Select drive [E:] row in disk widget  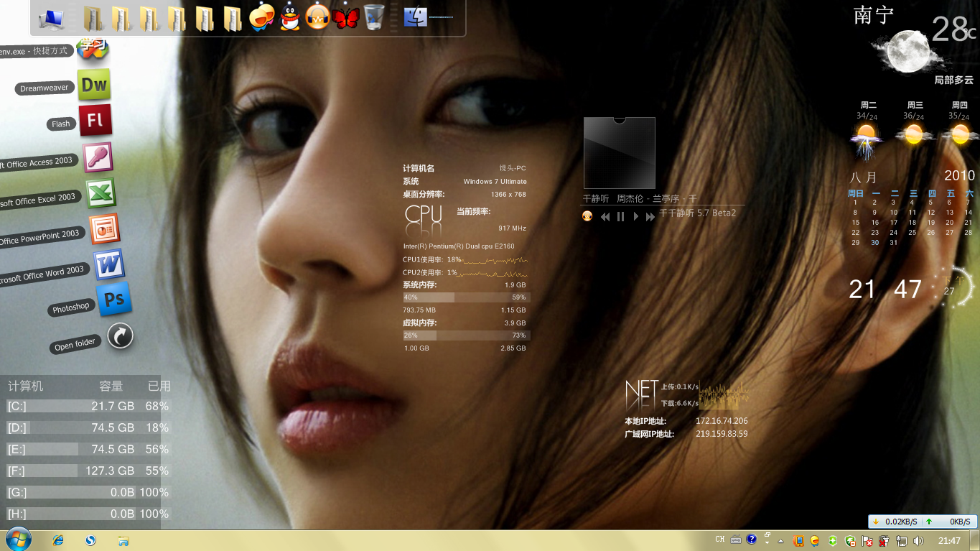[x=88, y=449]
